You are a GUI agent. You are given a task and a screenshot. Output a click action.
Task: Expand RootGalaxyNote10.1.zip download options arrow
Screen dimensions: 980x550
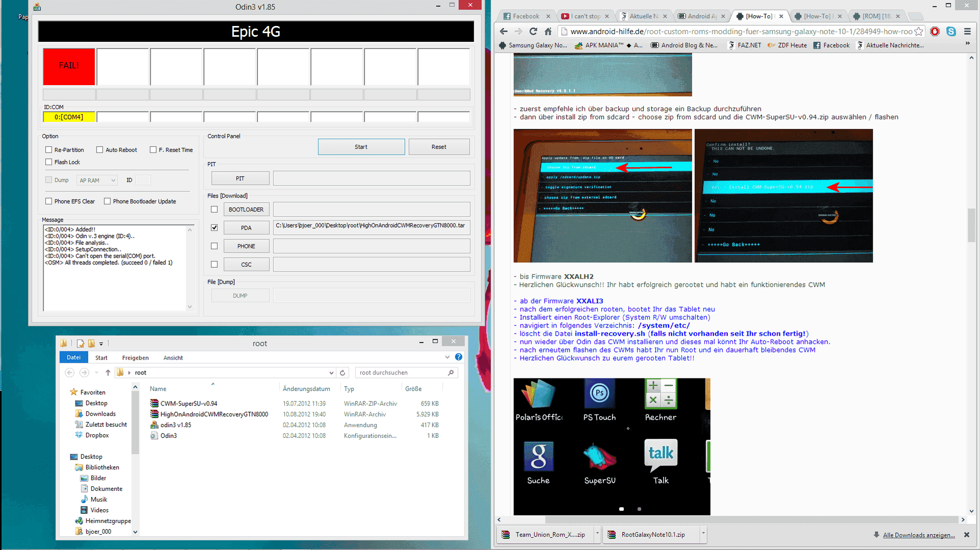pyautogui.click(x=703, y=533)
